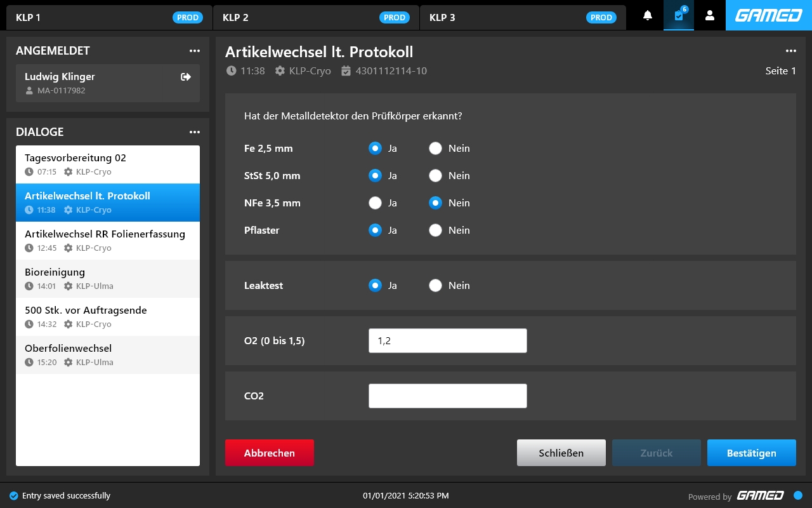Focus the O2 (0 bis 1,5) input field
The height and width of the screenshot is (508, 812).
pos(448,340)
